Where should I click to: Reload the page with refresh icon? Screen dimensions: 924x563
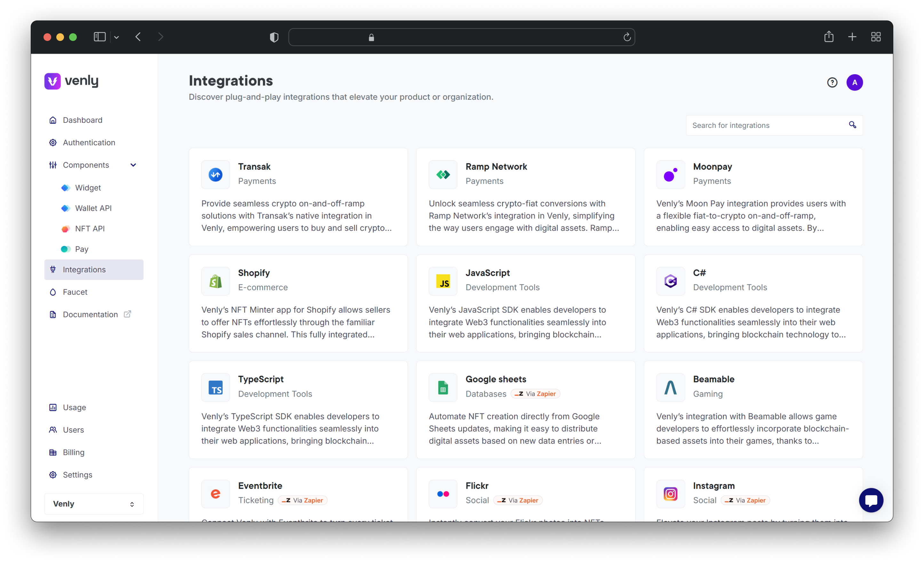tap(627, 37)
